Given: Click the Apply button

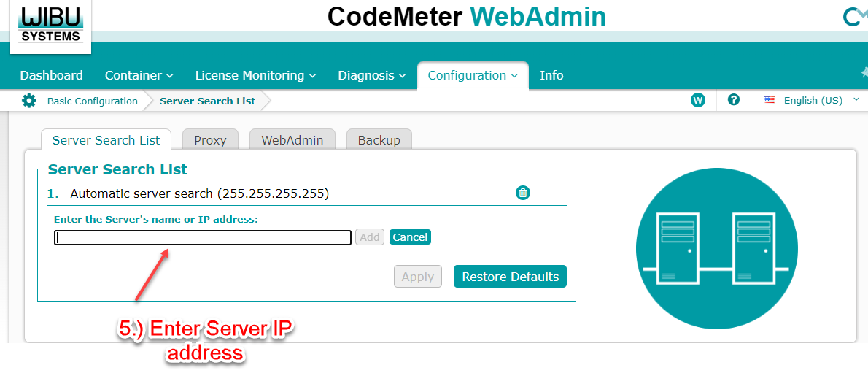Looking at the screenshot, I should 418,277.
